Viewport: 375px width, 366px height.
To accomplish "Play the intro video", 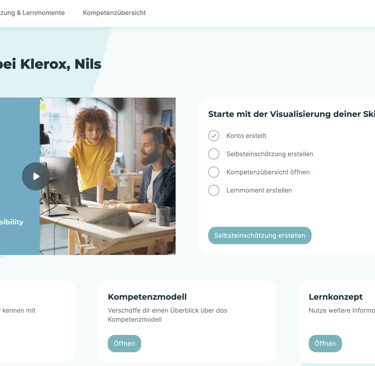I will [x=36, y=176].
